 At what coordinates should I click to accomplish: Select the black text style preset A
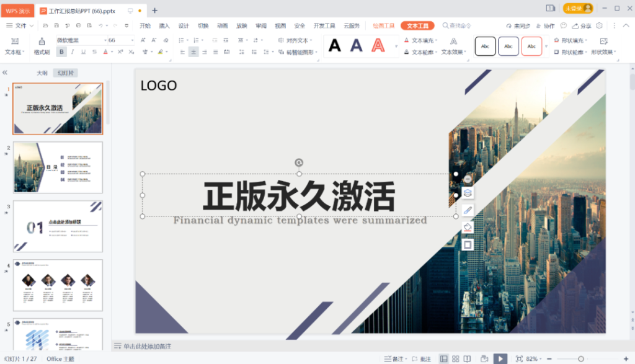(334, 45)
